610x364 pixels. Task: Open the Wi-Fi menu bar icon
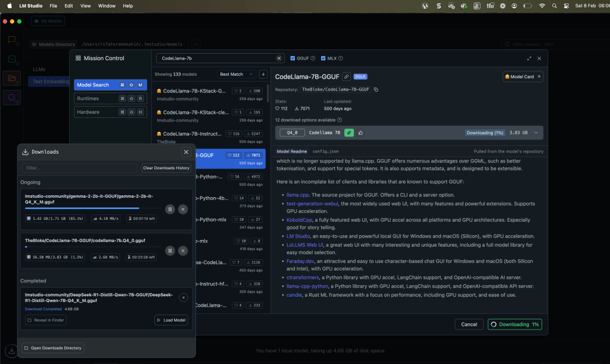tap(542, 6)
